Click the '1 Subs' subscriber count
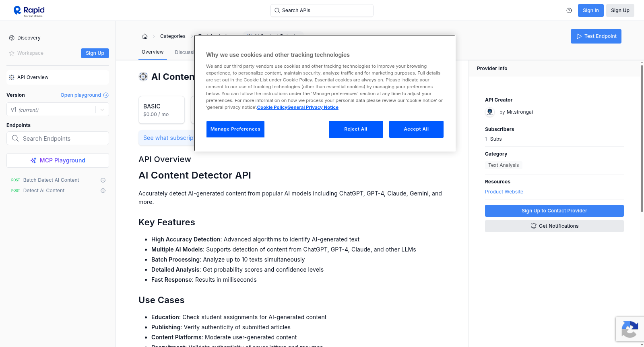This screenshot has height=347, width=644. point(493,139)
